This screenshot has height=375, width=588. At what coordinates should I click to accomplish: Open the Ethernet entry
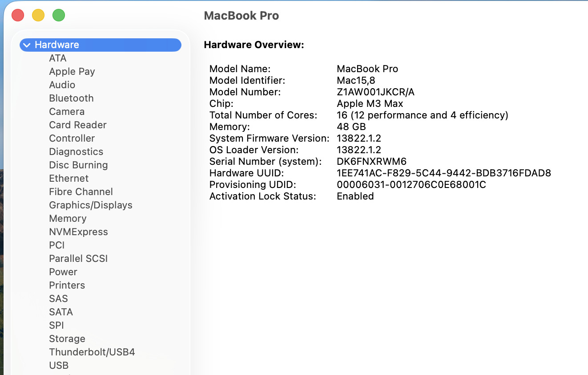69,179
